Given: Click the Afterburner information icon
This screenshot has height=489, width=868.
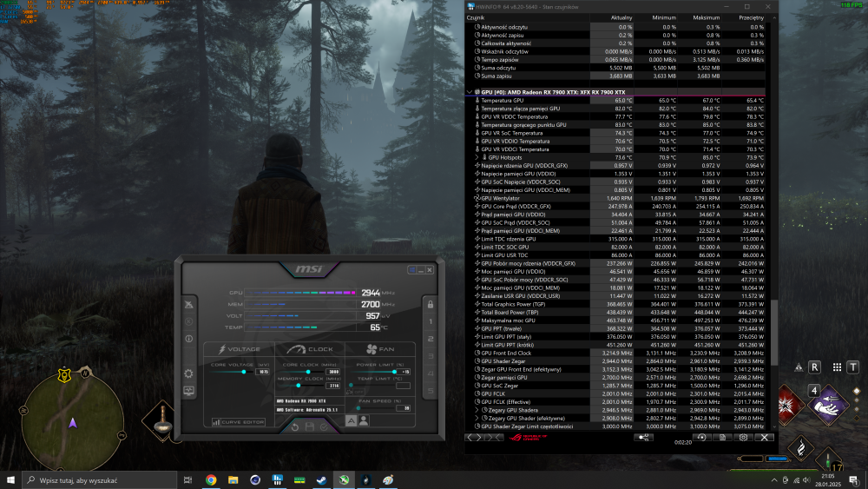Looking at the screenshot, I should pos(189,338).
